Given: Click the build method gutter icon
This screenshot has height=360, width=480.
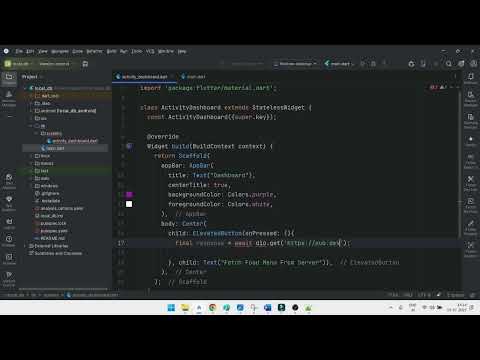Looking at the screenshot, I should [129, 146].
